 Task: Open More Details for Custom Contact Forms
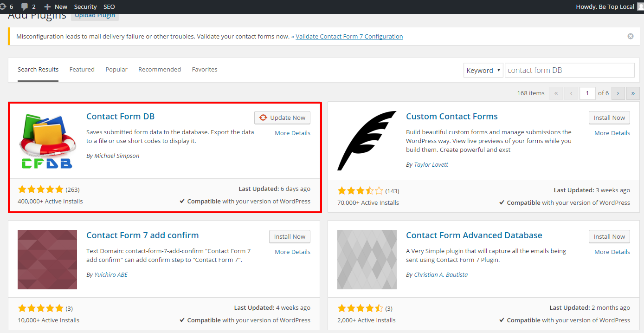pyautogui.click(x=612, y=133)
